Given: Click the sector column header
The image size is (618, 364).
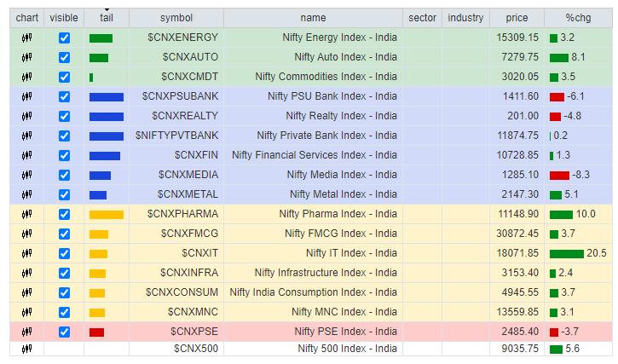Looking at the screenshot, I should [x=422, y=18].
